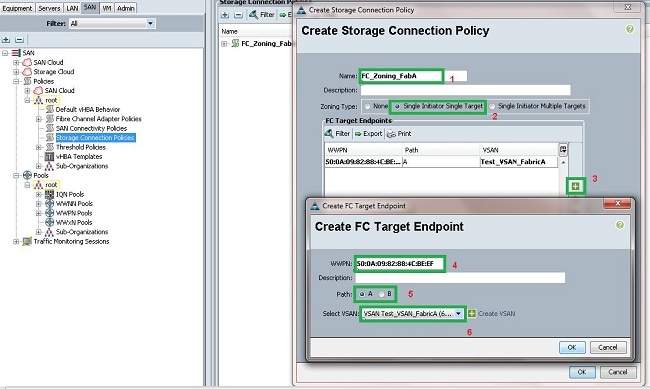Choose Single Initiator Multiple Targets zoning type

(x=492, y=107)
